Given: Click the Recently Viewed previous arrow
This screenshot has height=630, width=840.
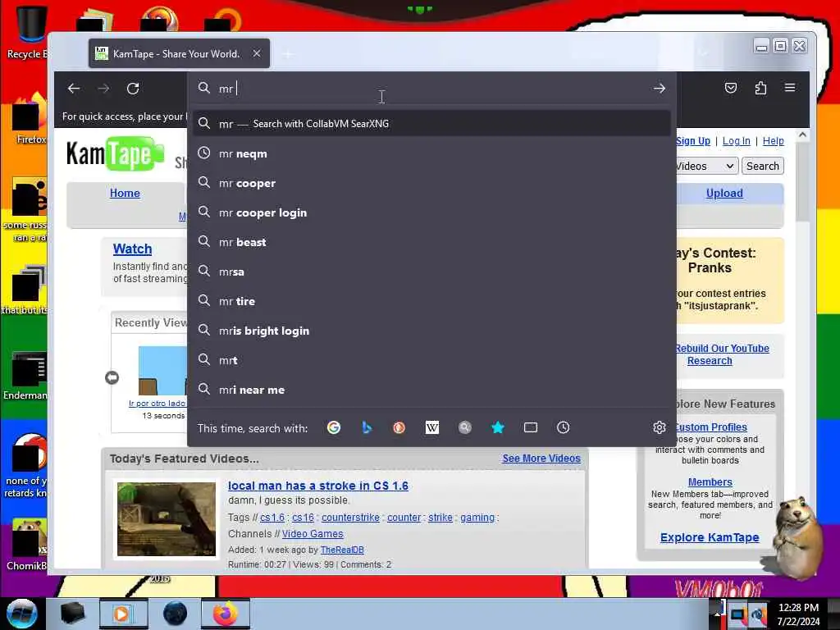Looking at the screenshot, I should coord(112,377).
